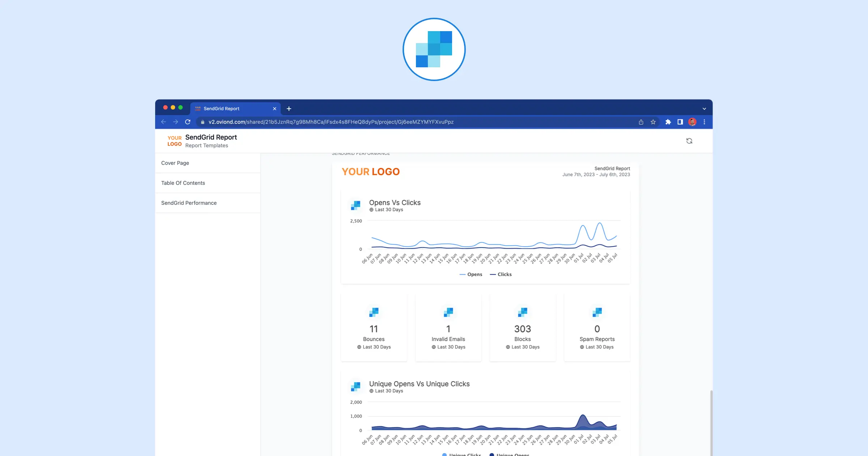868x456 pixels.
Task: Click the SendGrid icon above Invalid Emails
Action: coord(448,312)
